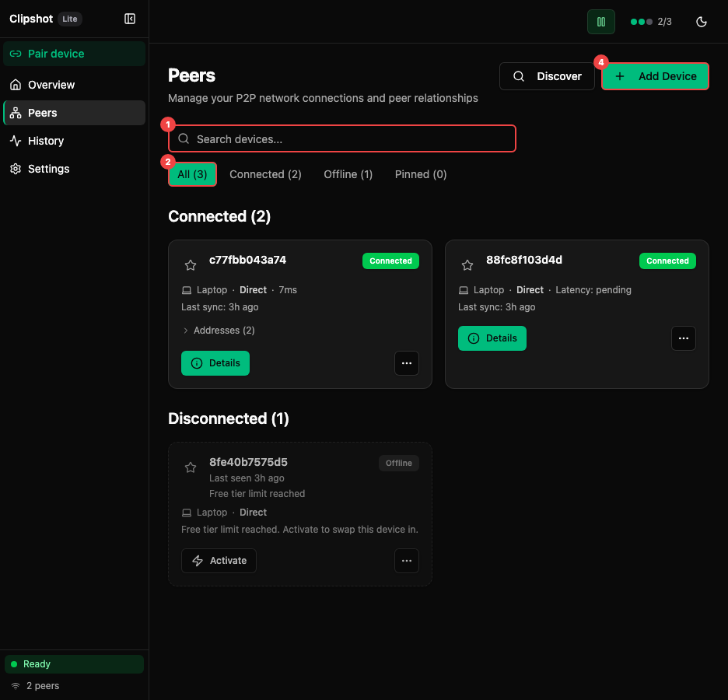Star the offline peer 8fe40b7575d5
Viewport: 728px width, 700px height.
(190, 467)
